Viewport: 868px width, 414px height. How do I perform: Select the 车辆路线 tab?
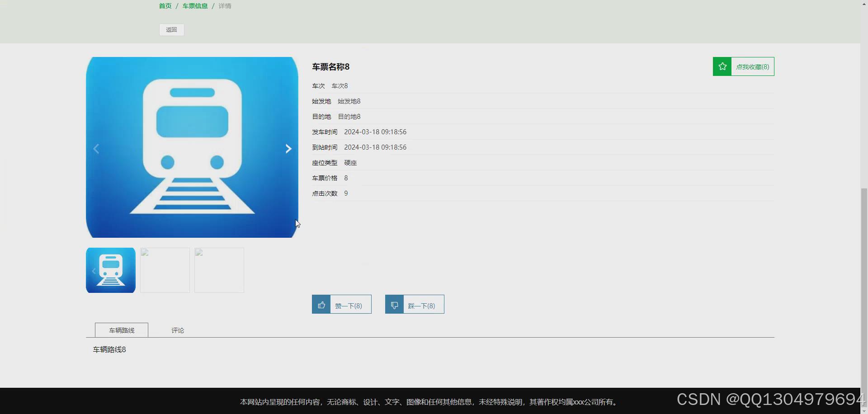point(122,330)
